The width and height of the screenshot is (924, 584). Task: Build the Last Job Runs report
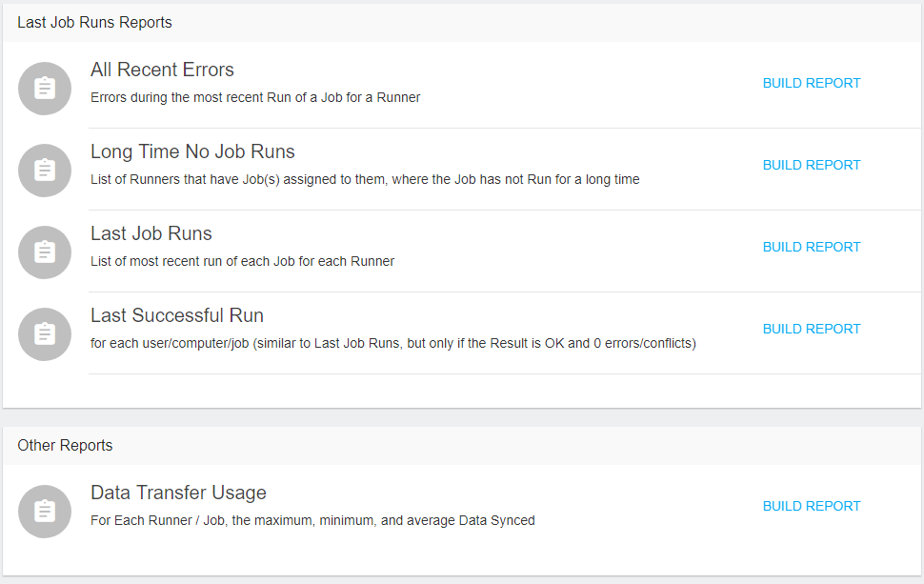[x=812, y=247]
